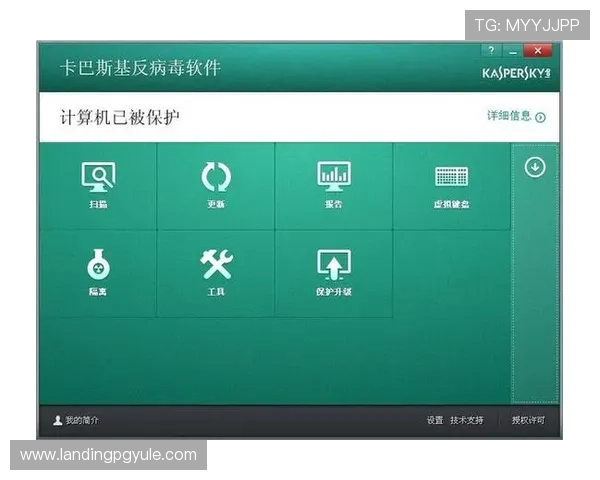Screen dimensions: 600x480
Task: Open the Quarantine (隔离) flask tile
Action: coord(98,274)
